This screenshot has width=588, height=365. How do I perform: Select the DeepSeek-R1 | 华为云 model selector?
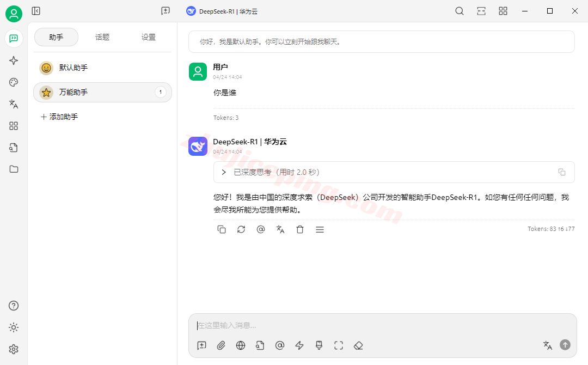(x=222, y=11)
